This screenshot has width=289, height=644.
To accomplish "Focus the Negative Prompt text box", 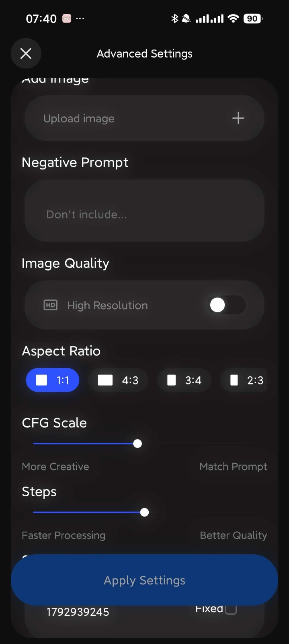I will coord(144,211).
